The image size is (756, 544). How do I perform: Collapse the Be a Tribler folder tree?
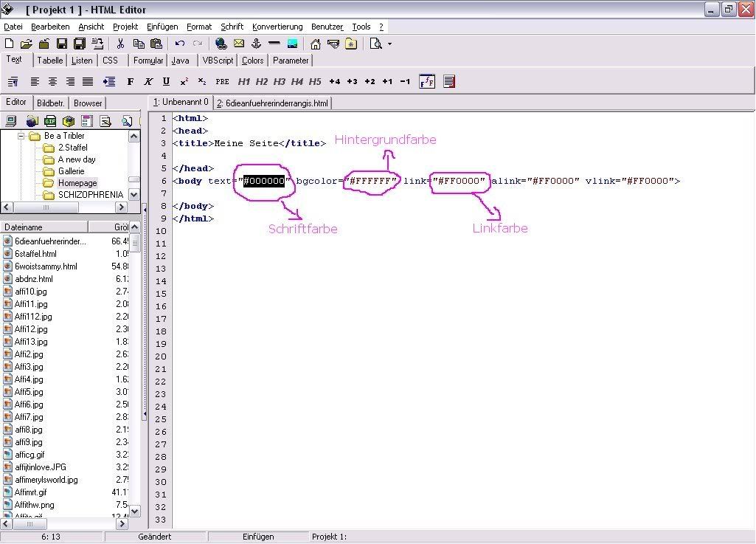pos(21,136)
